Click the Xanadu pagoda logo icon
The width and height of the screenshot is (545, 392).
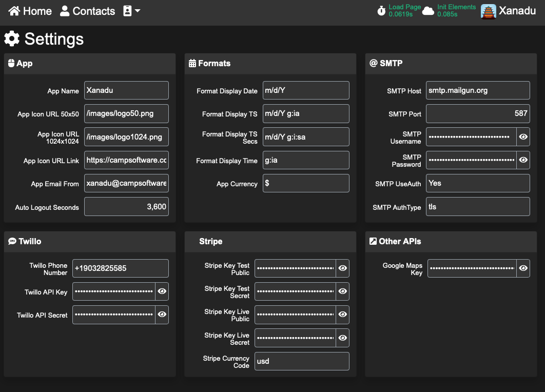coord(488,10)
